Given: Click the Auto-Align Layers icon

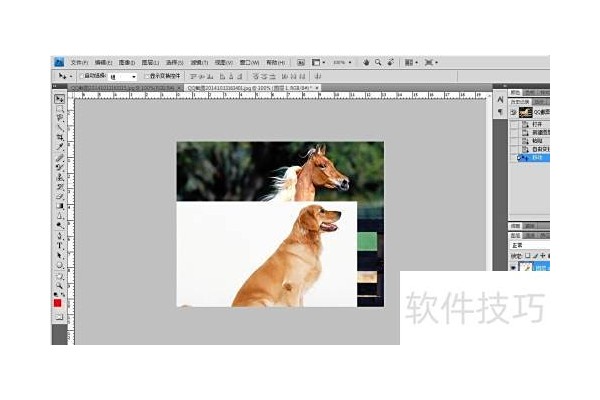Looking at the screenshot, I should pos(318,76).
